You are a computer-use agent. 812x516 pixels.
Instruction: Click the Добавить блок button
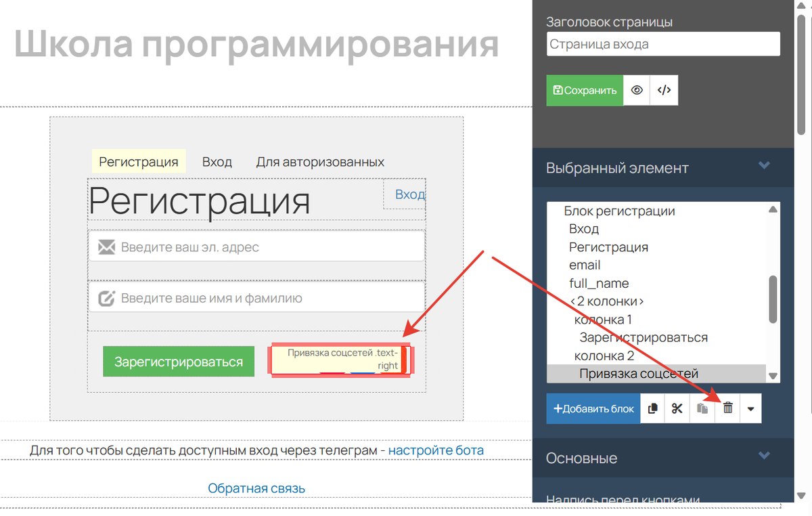point(593,408)
